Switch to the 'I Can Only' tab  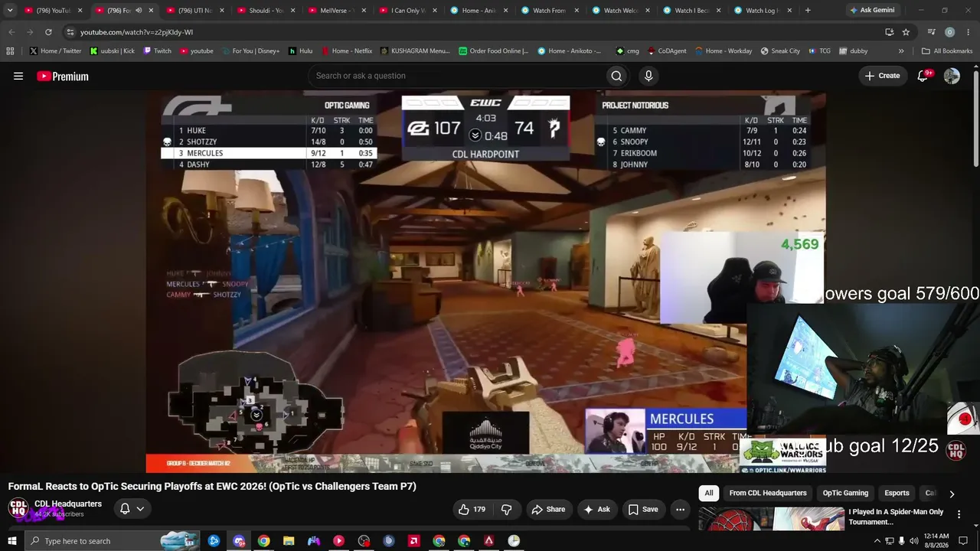408,11
